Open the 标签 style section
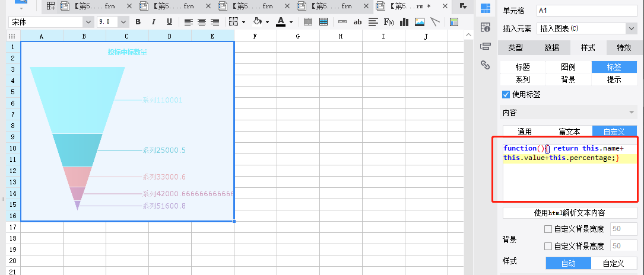The image size is (644, 275). pos(614,67)
